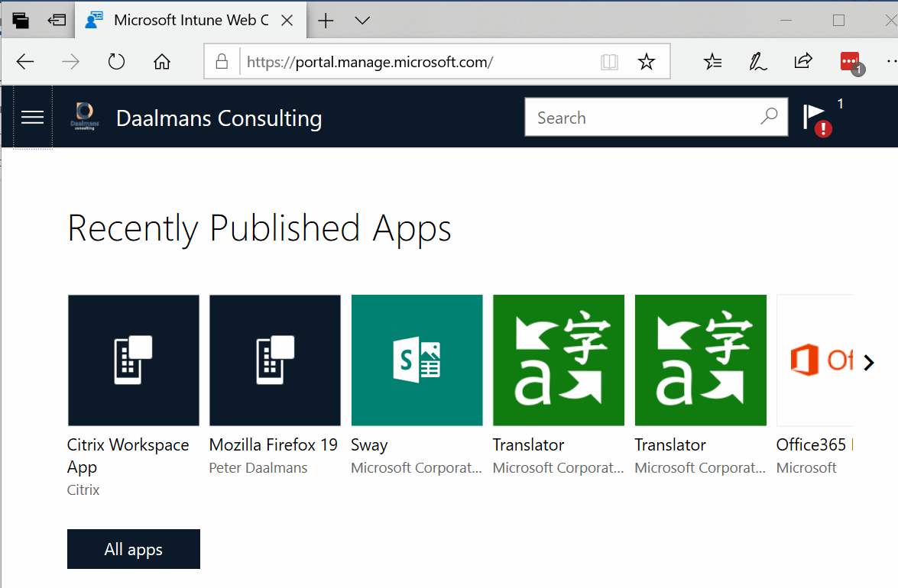Image resolution: width=898 pixels, height=588 pixels.
Task: Open the Citrix Workspace App tile
Action: (x=134, y=360)
